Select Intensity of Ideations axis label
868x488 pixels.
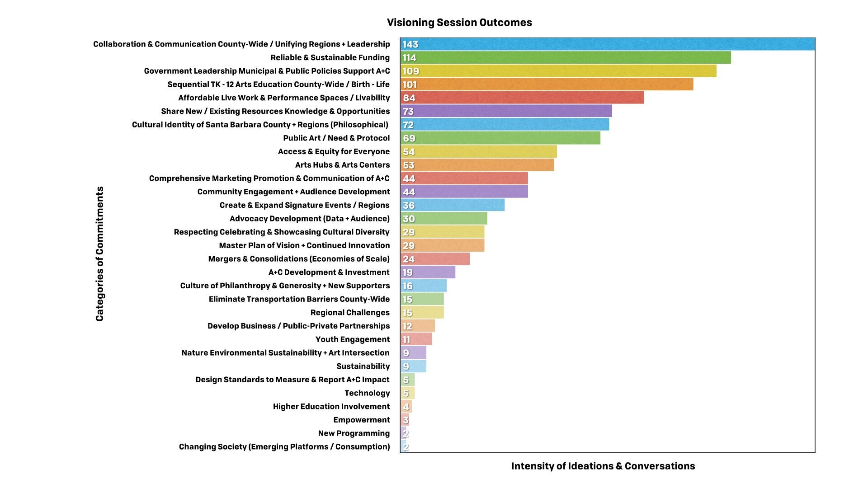[x=613, y=473]
